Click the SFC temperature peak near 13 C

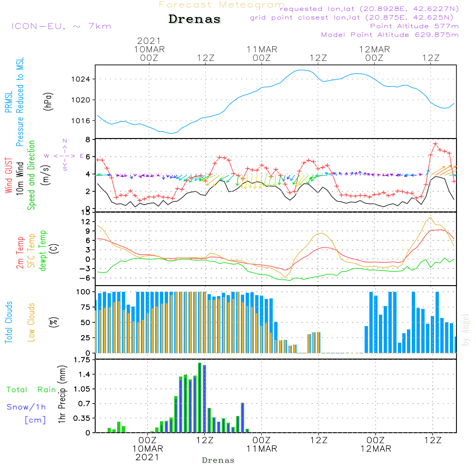[x=430, y=218]
